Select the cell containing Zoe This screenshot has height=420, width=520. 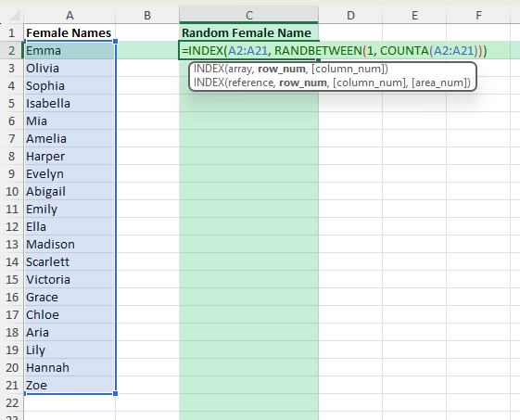(70, 385)
